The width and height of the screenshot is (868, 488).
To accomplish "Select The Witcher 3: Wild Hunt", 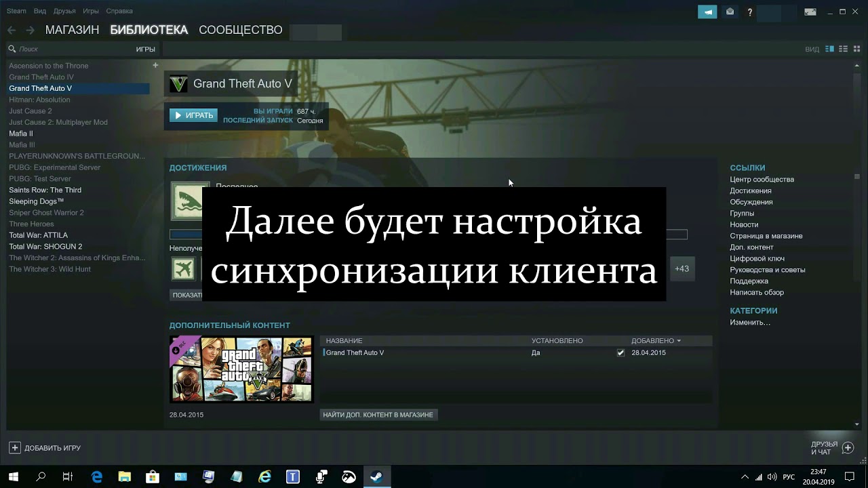I will pos(50,269).
